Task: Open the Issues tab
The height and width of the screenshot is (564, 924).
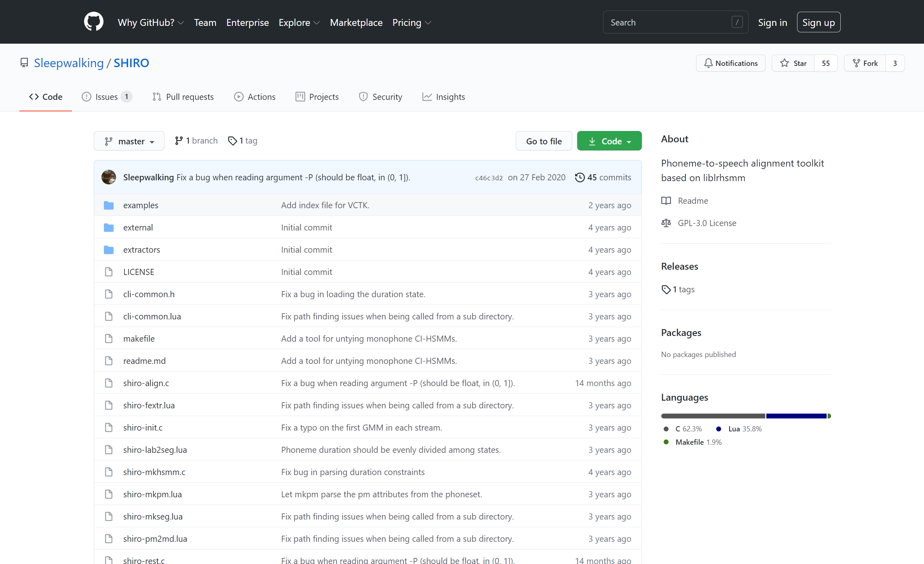Action: coord(107,97)
